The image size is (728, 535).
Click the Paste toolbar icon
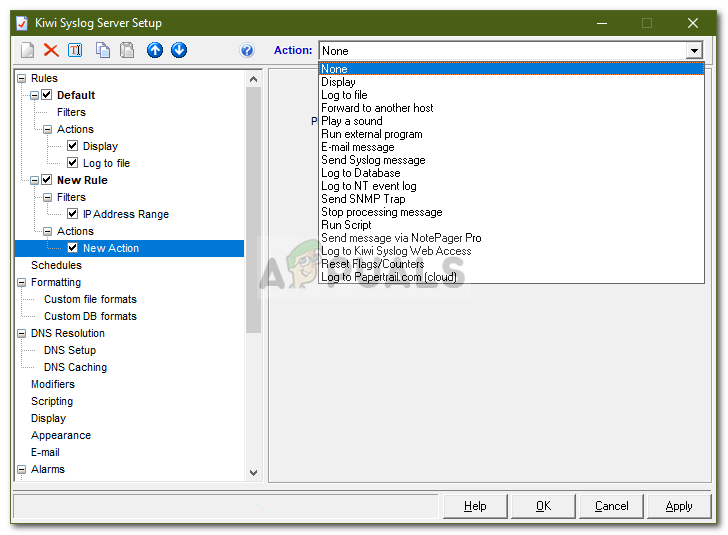click(x=127, y=50)
